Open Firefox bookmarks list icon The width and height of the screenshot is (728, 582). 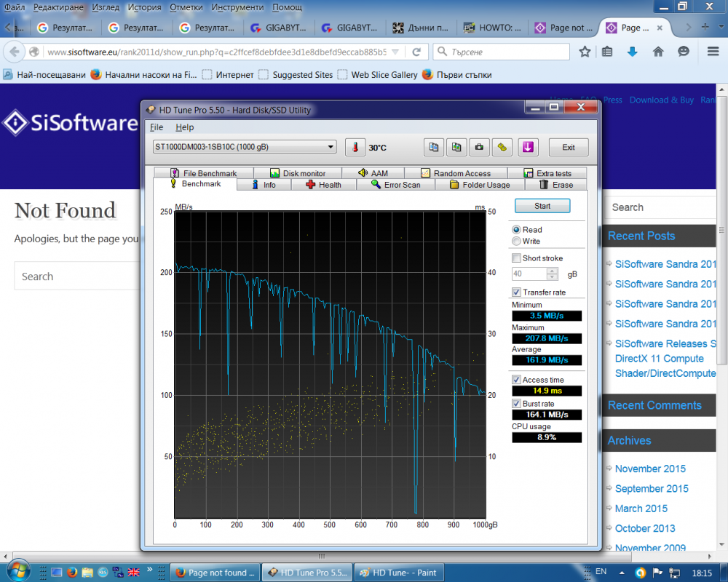pos(607,52)
